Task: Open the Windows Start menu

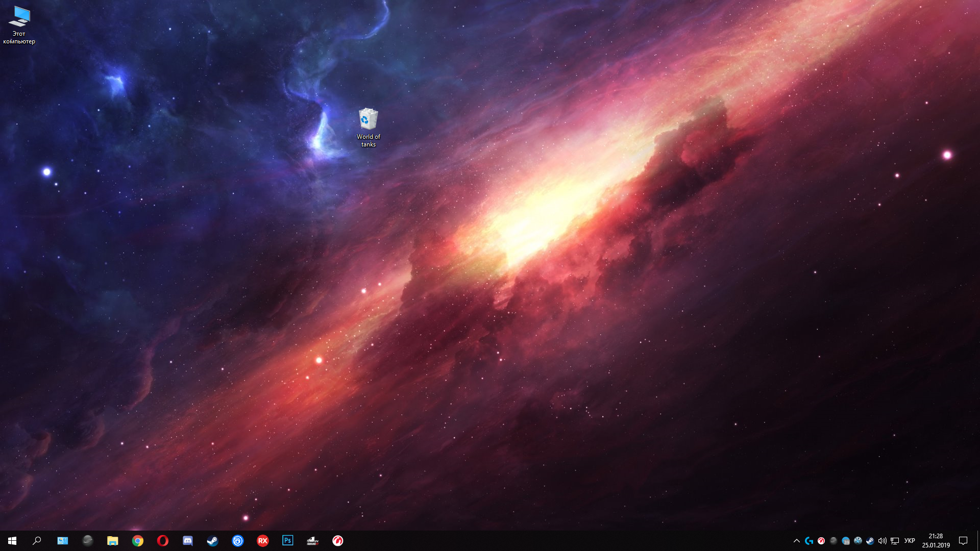Action: (x=12, y=541)
